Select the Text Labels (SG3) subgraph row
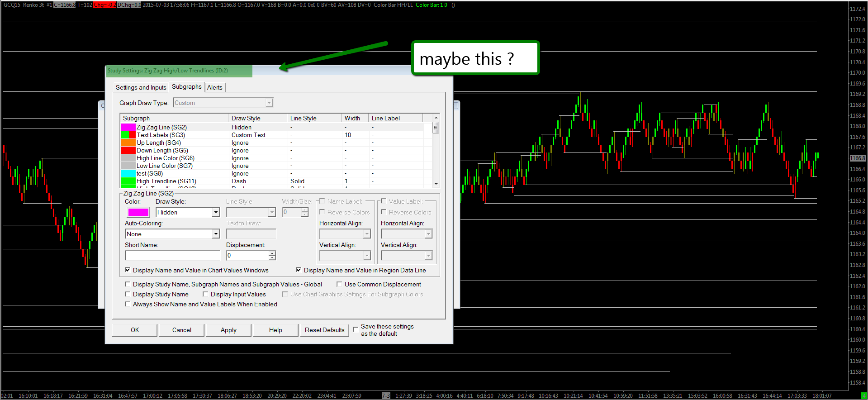 pyautogui.click(x=276, y=135)
